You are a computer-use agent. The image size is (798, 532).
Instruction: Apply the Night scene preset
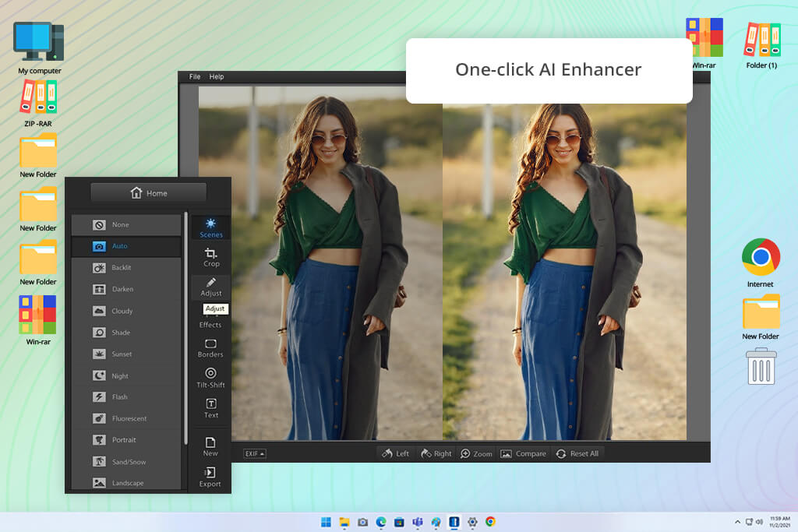(x=126, y=376)
